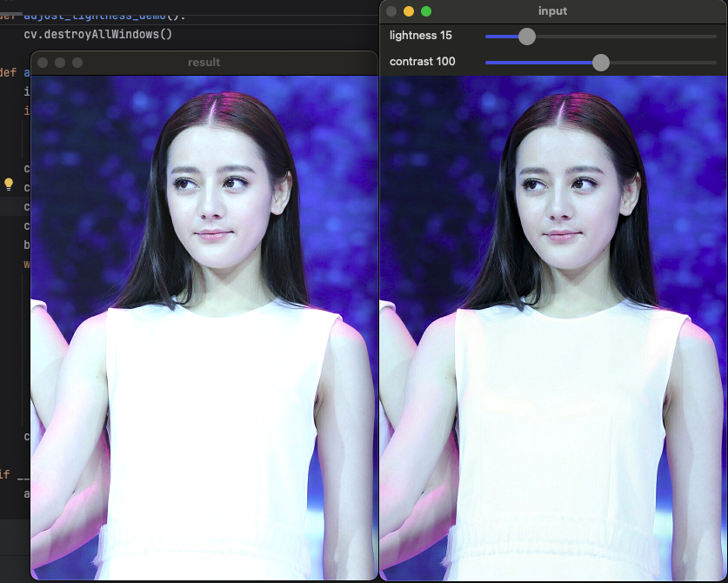This screenshot has height=583, width=728.
Task: Click the 'input' window title bar
Action: click(x=552, y=11)
